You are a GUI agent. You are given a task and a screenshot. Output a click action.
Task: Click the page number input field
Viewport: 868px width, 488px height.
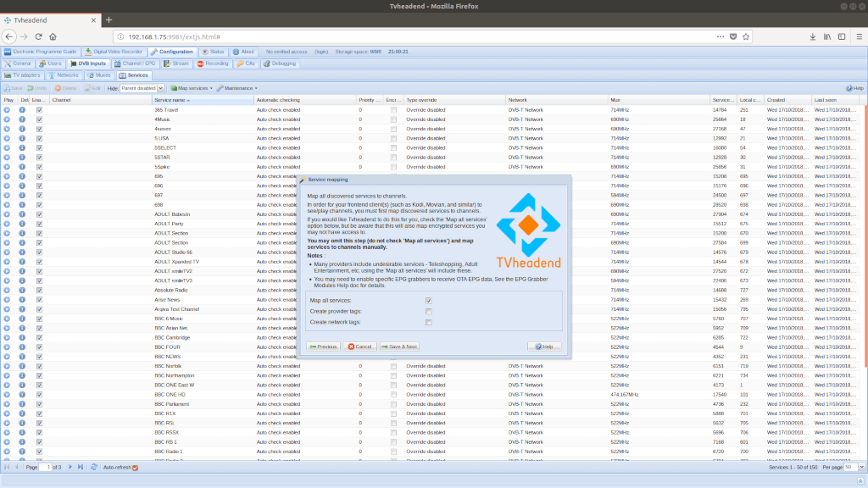47,467
